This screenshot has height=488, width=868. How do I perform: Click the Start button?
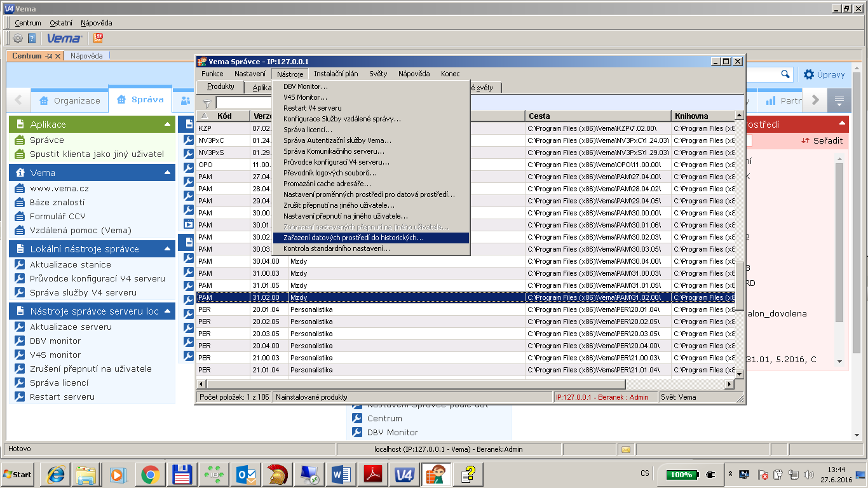(x=18, y=475)
